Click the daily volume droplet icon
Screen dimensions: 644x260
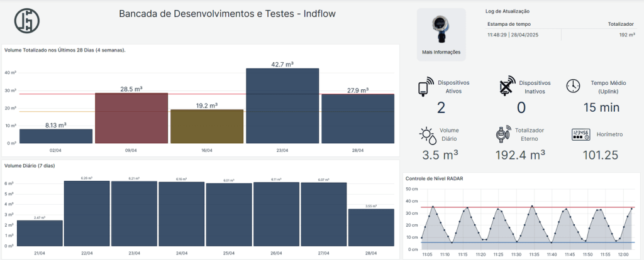tap(428, 134)
